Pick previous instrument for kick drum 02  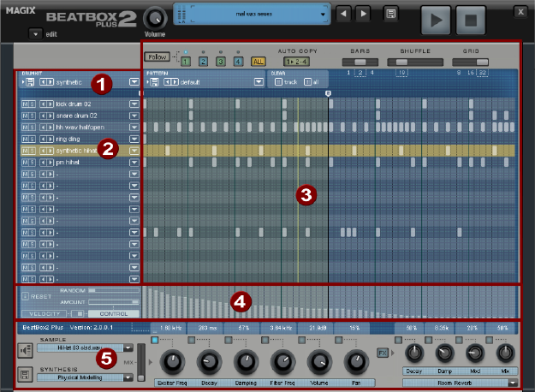(43, 104)
